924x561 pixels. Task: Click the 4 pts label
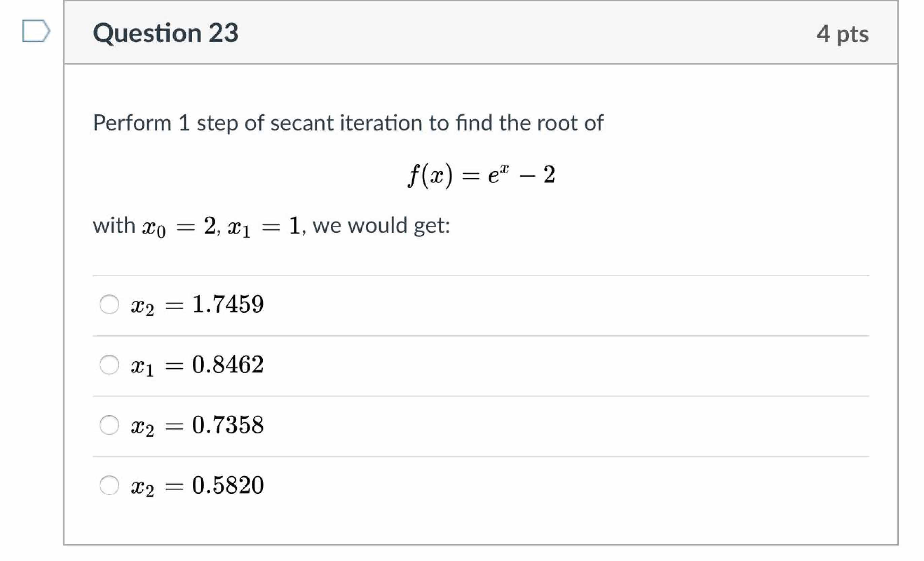842,34
